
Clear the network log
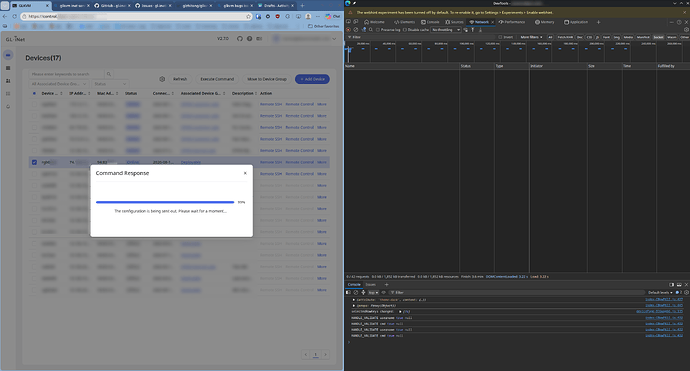(x=356, y=29)
